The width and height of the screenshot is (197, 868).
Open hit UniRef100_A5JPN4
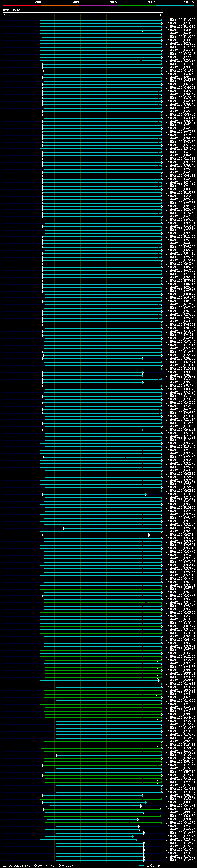tap(180, 386)
